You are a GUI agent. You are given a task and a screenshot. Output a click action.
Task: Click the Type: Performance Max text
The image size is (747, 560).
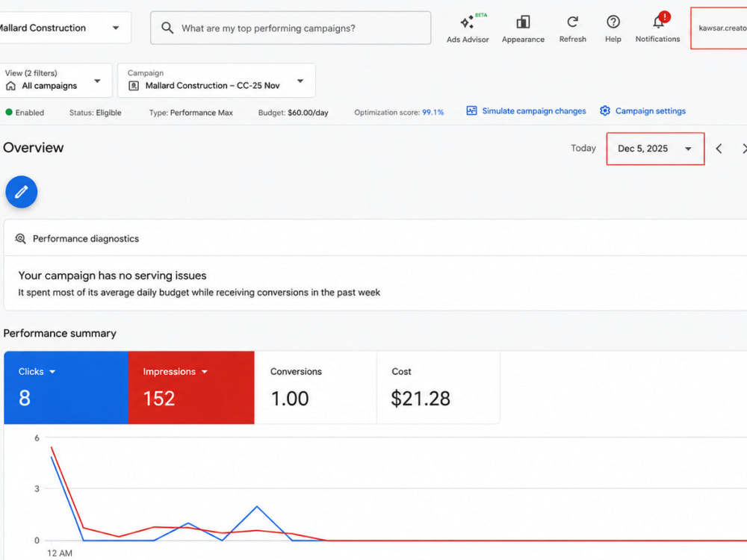191,113
